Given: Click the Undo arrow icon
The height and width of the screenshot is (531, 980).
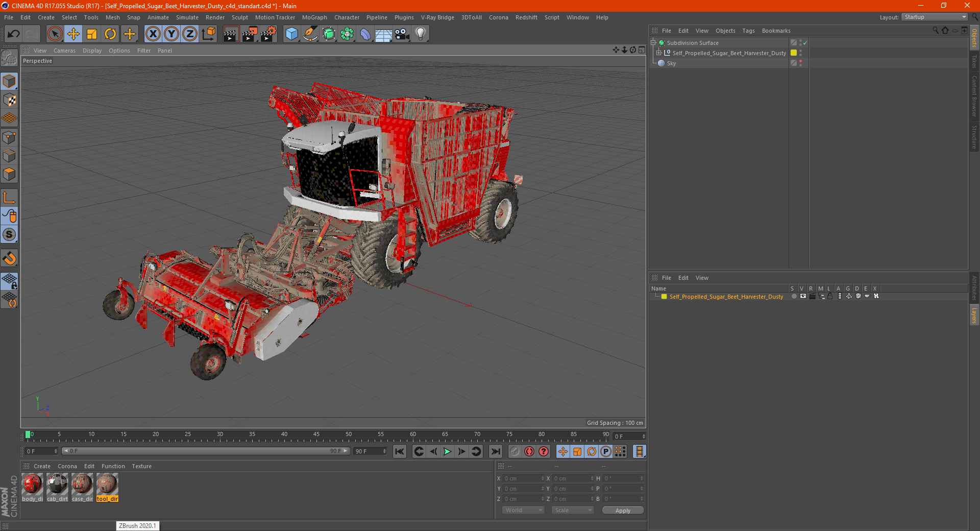Looking at the screenshot, I should click(x=14, y=34).
